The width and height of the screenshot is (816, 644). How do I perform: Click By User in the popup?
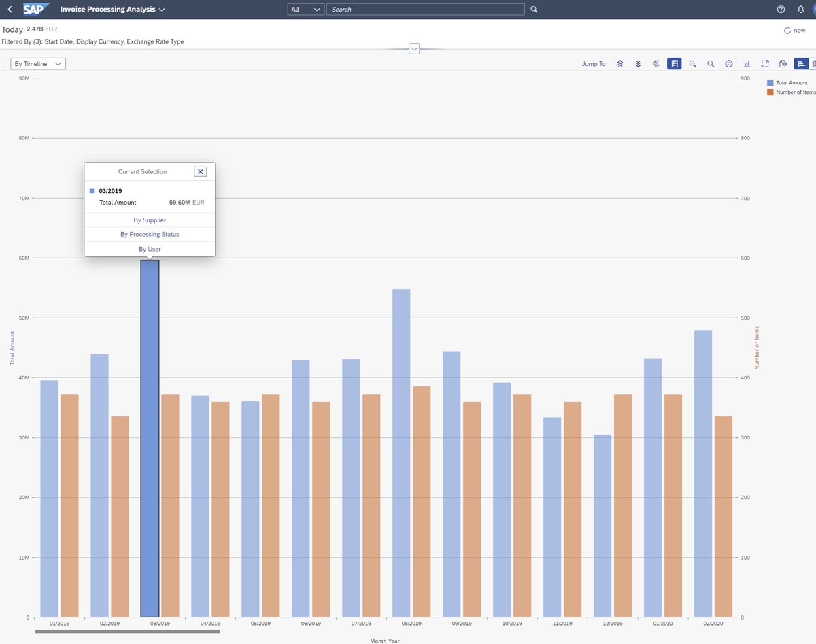150,250
